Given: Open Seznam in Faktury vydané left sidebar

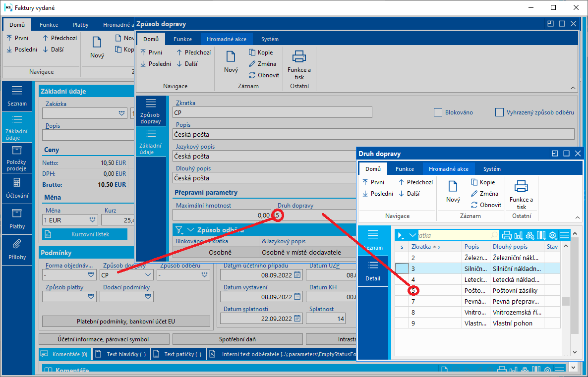Looking at the screenshot, I should coord(17,96).
